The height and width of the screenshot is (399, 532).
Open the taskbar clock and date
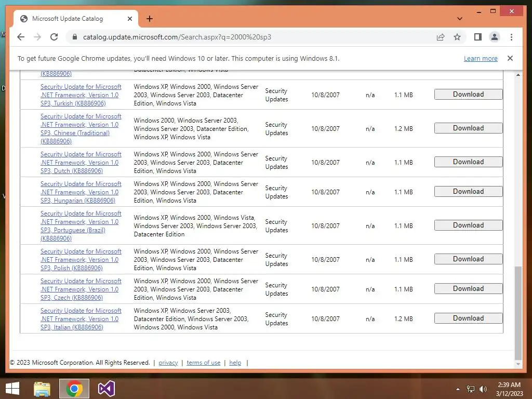pyautogui.click(x=509, y=389)
